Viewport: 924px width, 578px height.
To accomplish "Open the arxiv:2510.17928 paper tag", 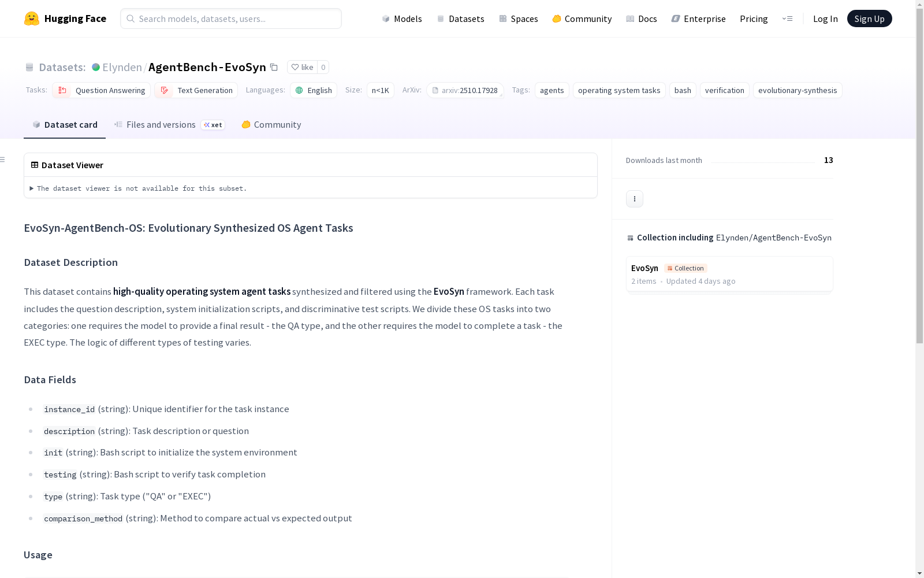I will pos(465,90).
